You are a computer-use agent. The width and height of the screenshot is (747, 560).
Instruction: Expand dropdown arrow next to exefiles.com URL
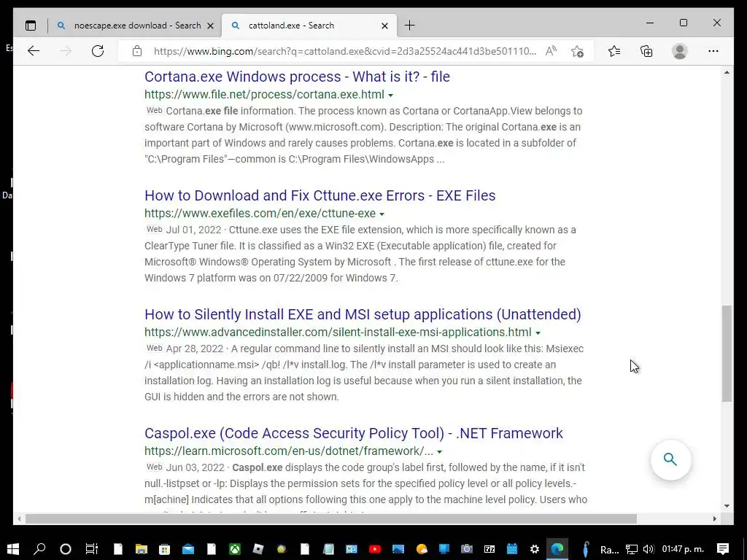pyautogui.click(x=382, y=214)
